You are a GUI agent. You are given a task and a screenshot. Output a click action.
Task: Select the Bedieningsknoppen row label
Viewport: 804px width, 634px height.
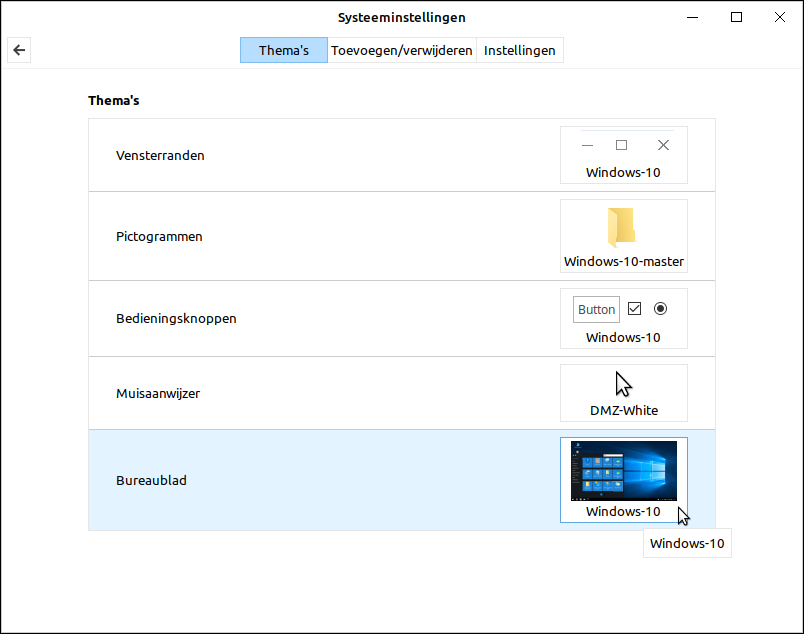click(x=176, y=319)
